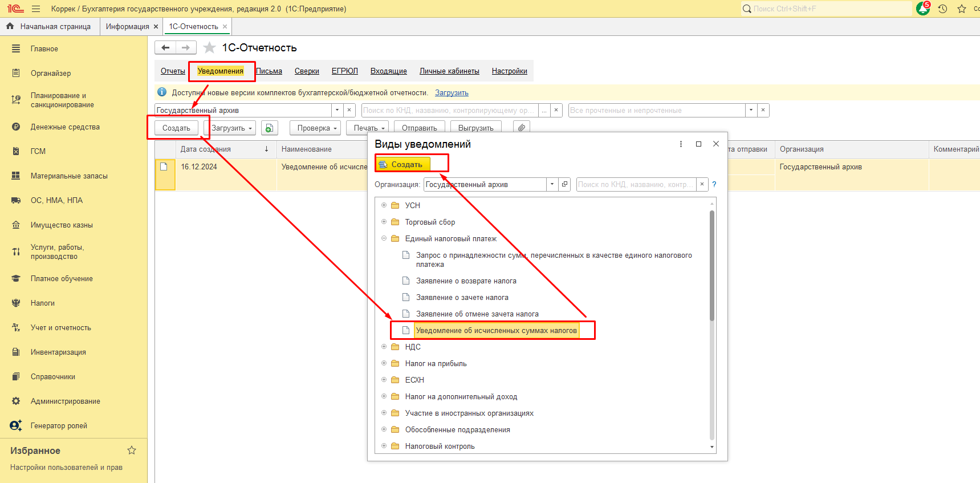The width and height of the screenshot is (980, 483).
Task: Open the Загрузить dropdown button
Action: pos(230,128)
